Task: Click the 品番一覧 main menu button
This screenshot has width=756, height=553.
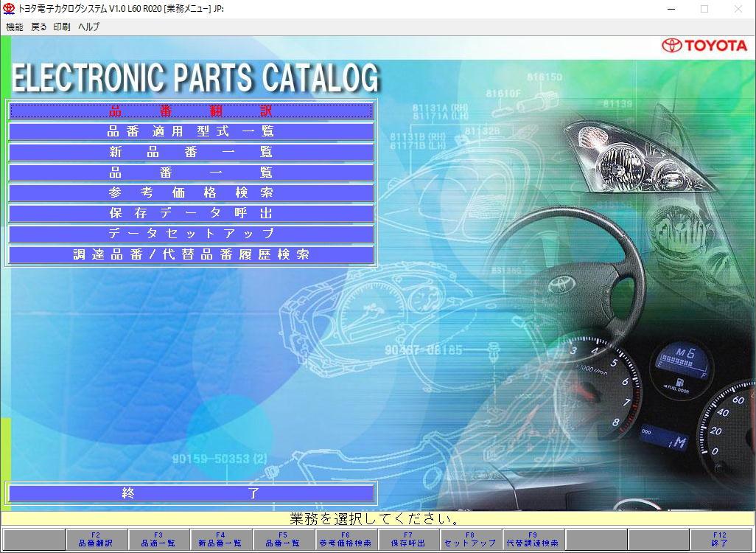Action: coord(192,173)
